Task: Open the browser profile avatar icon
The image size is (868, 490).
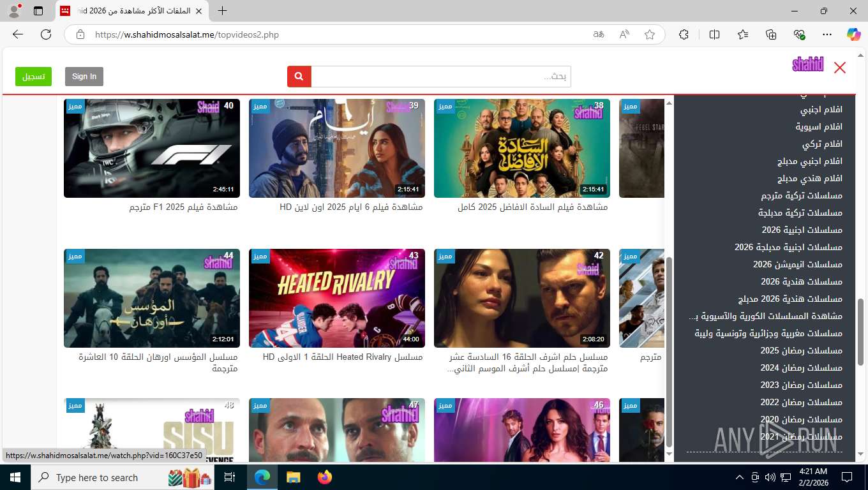Action: point(14,11)
